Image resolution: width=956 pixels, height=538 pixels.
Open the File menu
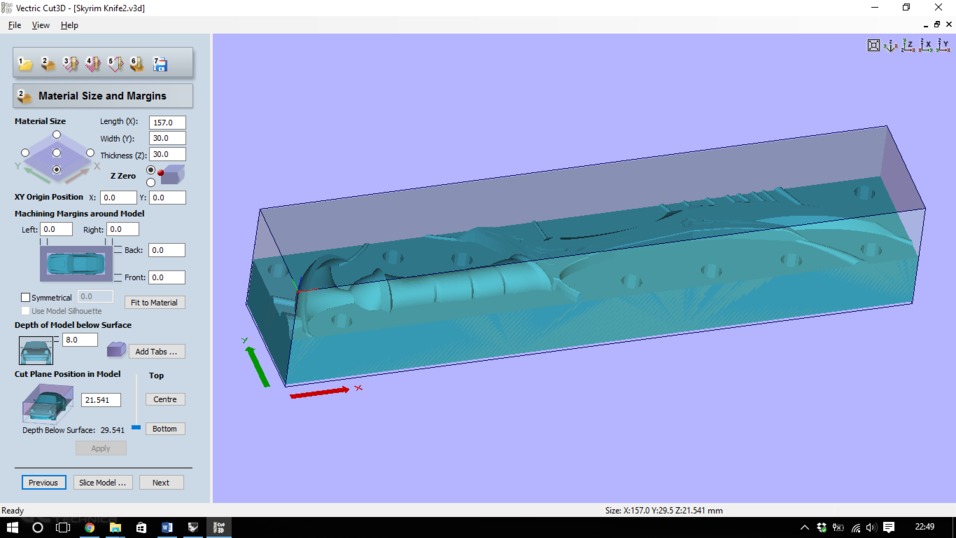pyautogui.click(x=15, y=25)
